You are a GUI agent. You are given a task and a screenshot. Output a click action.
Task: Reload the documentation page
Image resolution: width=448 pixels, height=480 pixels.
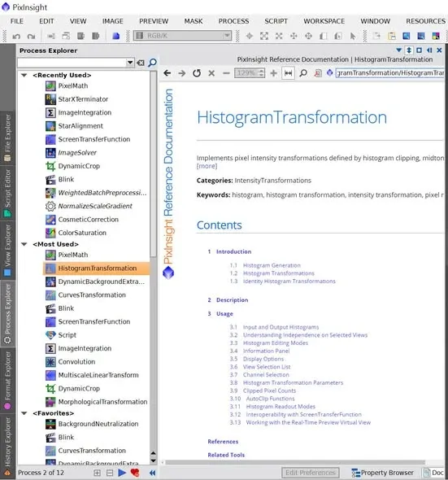pos(197,73)
